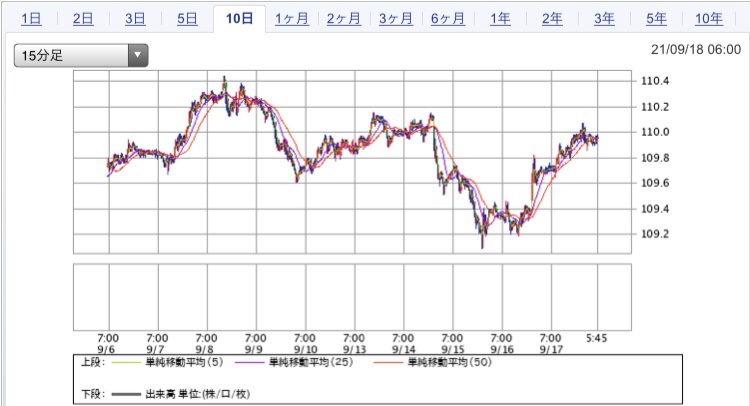Click the 109.2 price axis label

tap(655, 234)
